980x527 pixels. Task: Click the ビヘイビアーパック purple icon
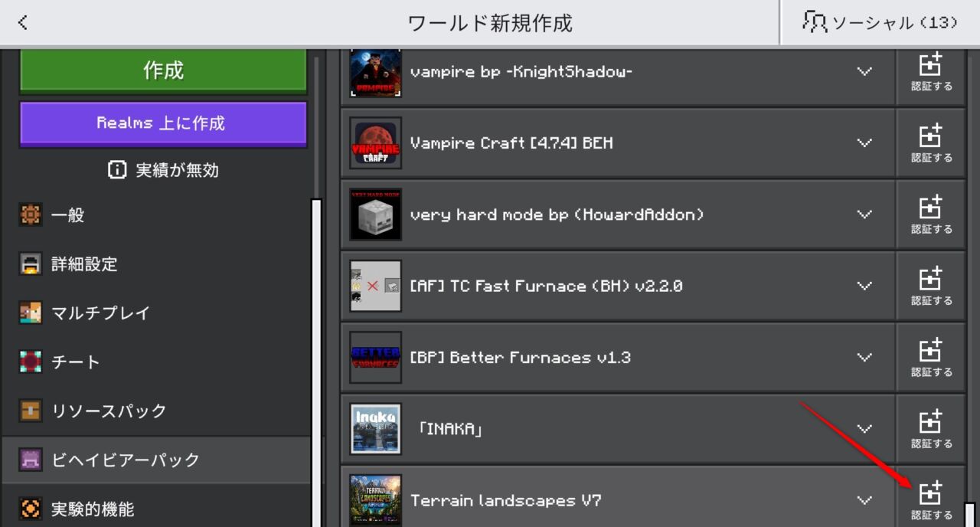pos(31,460)
